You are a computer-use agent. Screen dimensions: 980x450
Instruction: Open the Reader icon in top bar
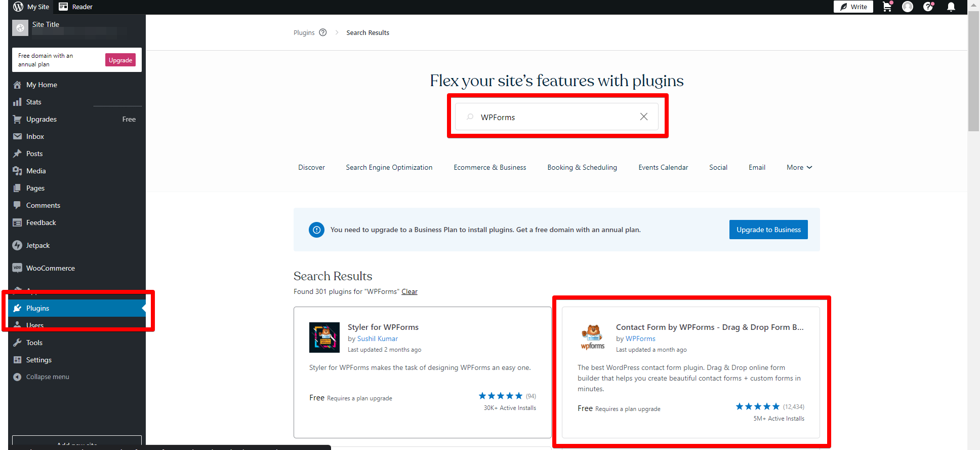pos(75,7)
